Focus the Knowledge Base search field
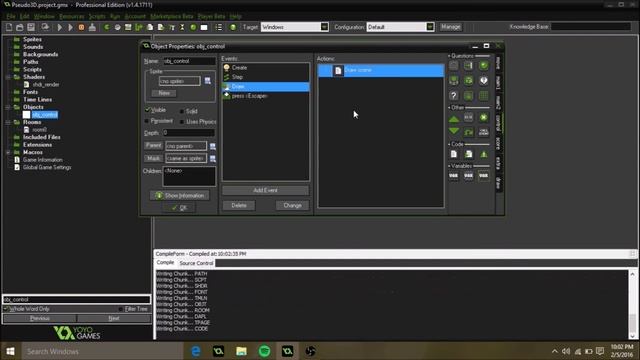This screenshot has width=640, height=360. pos(591,27)
